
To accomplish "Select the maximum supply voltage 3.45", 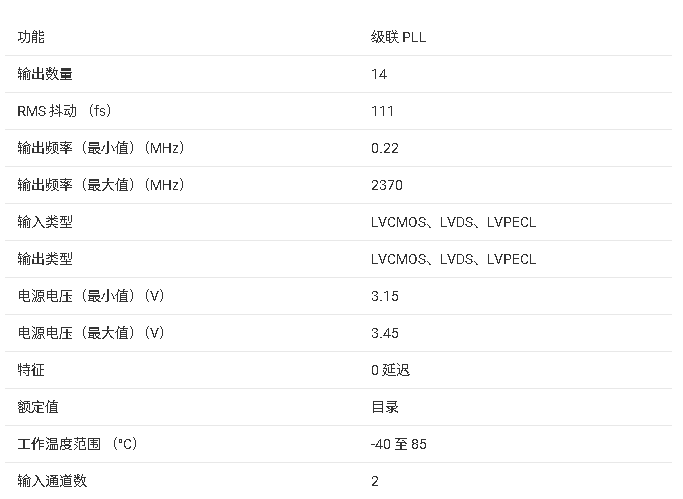I will 385,333.
